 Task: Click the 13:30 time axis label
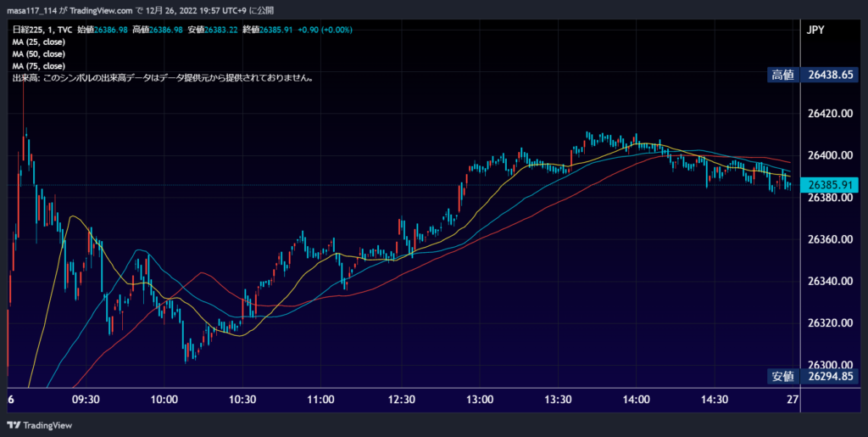click(558, 400)
